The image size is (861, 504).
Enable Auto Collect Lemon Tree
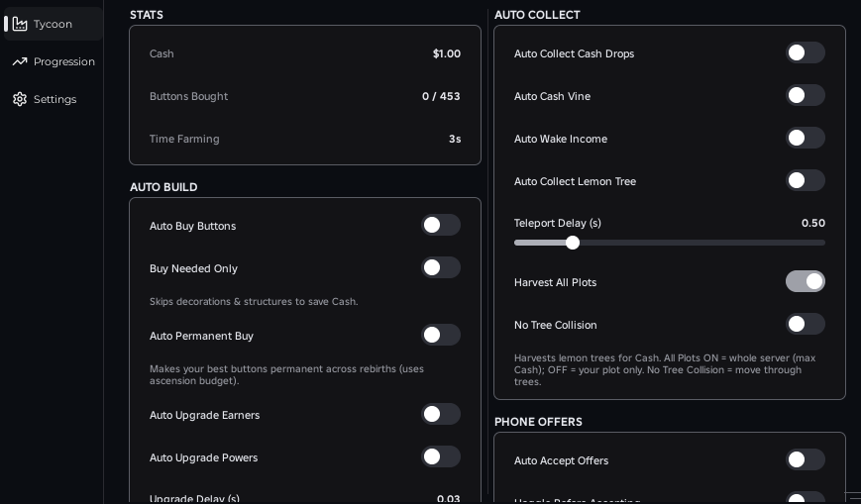805,180
